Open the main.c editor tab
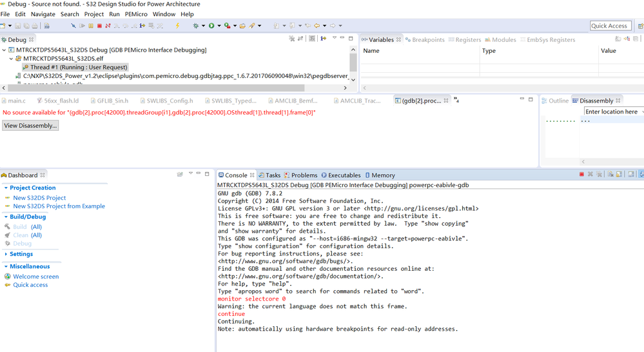 14,101
